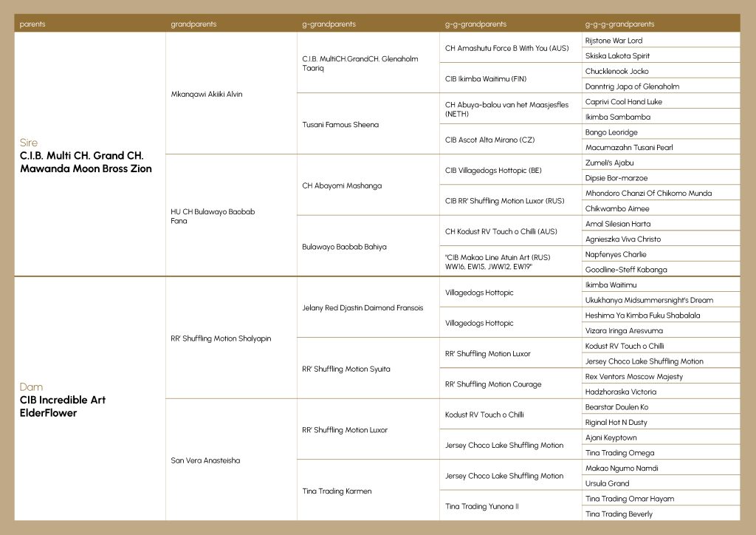Select 'Bango Leoridge'
Screen dimensions: 756x535
click(x=611, y=132)
